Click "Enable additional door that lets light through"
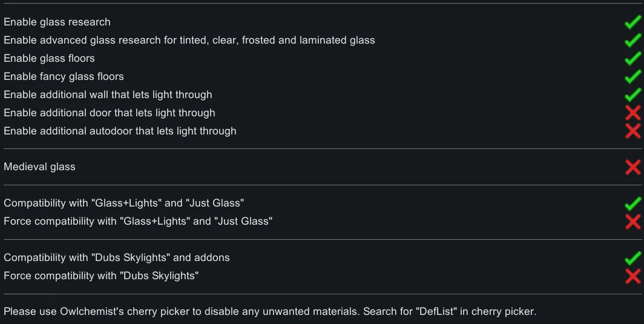The width and height of the screenshot is (644, 324). pyautogui.click(x=109, y=113)
